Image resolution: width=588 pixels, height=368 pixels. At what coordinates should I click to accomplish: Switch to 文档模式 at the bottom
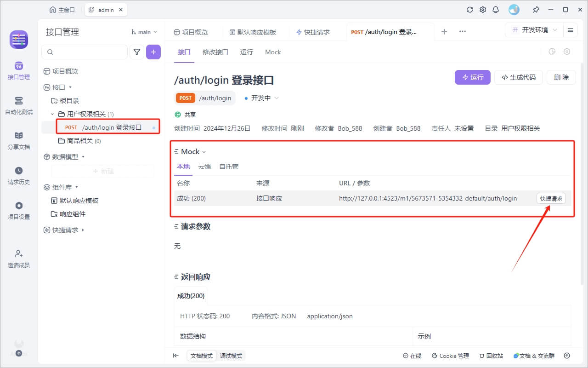pyautogui.click(x=202, y=356)
